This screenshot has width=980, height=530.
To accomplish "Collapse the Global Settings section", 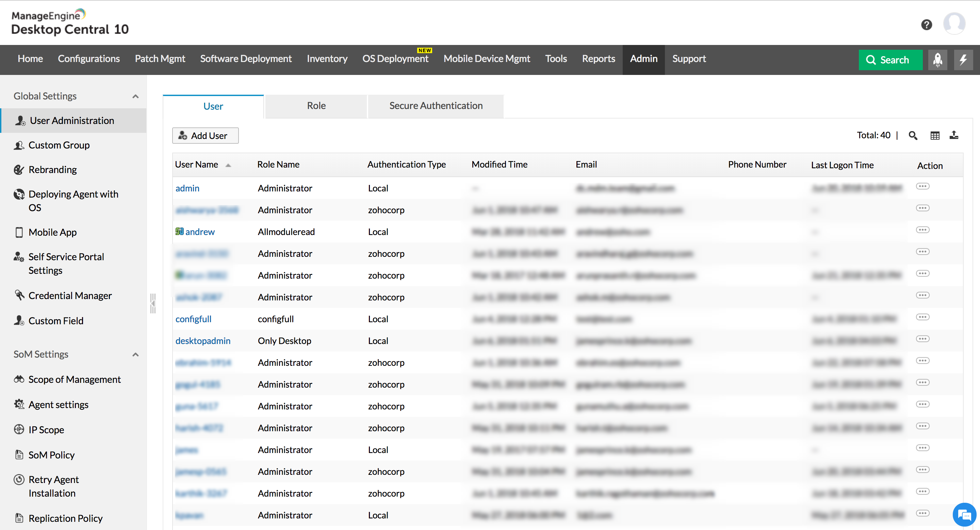I will (x=135, y=96).
